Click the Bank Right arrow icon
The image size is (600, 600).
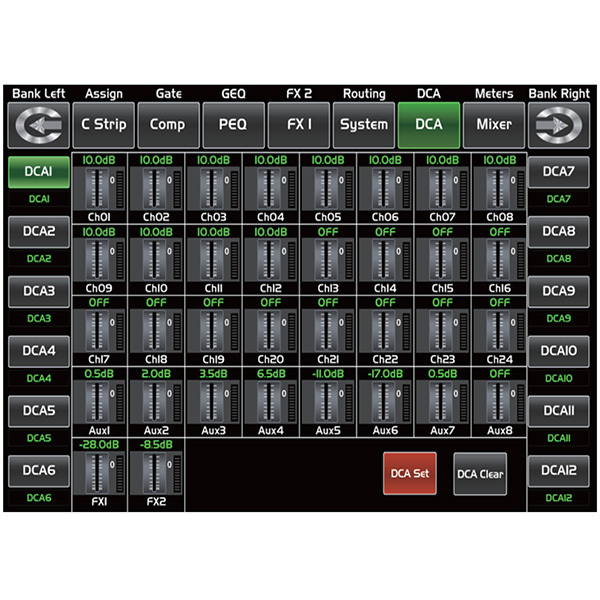point(561,125)
